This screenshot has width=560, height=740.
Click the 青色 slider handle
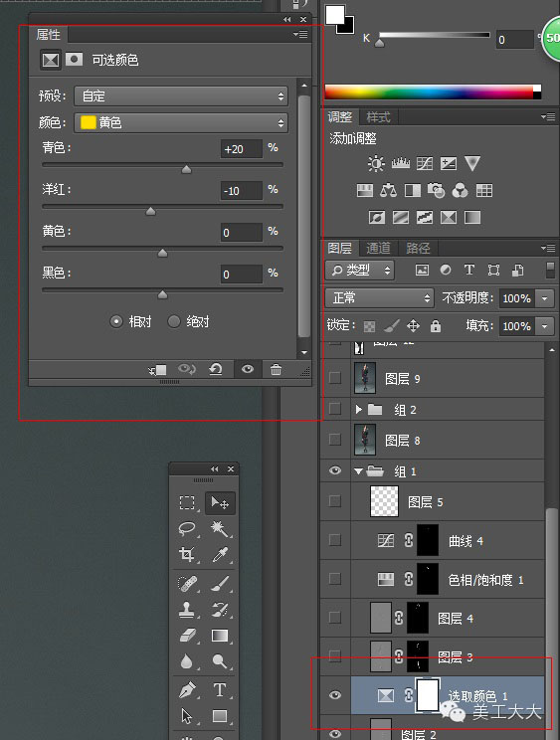click(x=186, y=169)
